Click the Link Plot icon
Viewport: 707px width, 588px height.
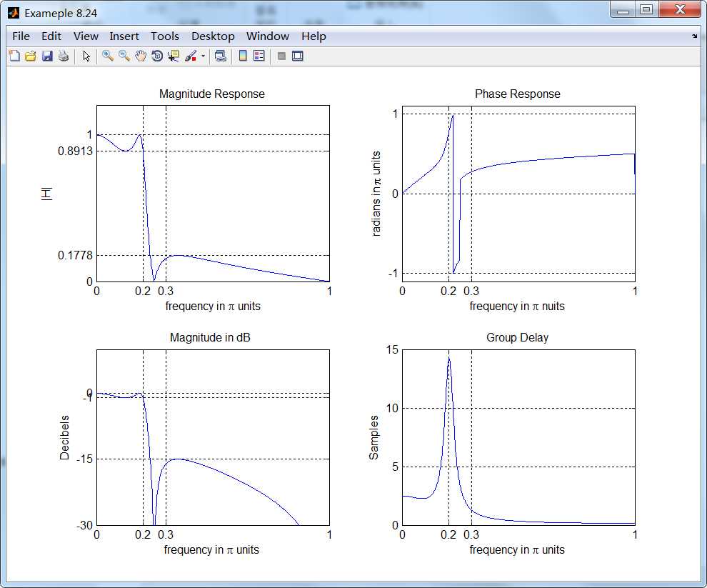point(221,56)
